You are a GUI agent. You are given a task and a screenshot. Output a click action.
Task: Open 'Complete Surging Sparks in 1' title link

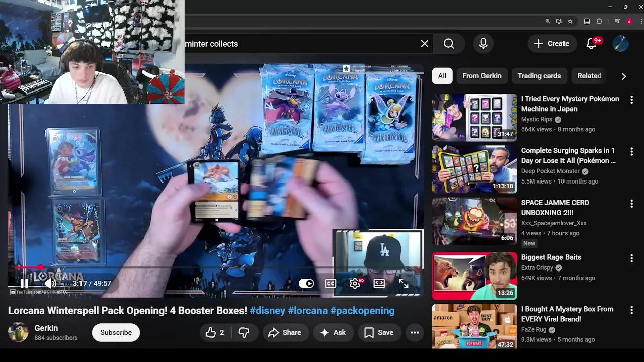click(x=569, y=155)
